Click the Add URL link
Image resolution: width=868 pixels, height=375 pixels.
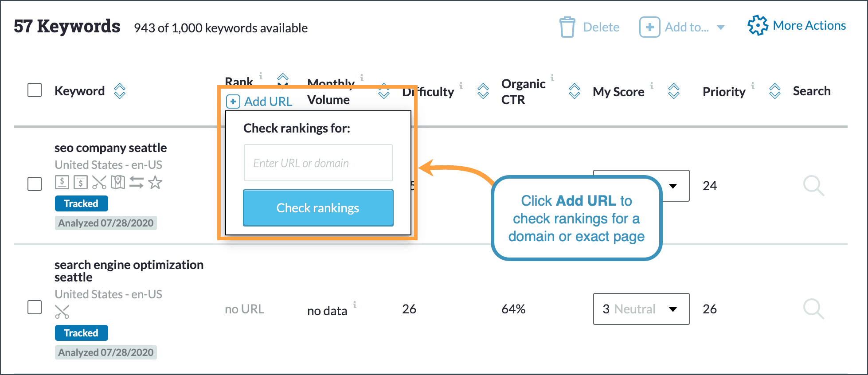(259, 101)
